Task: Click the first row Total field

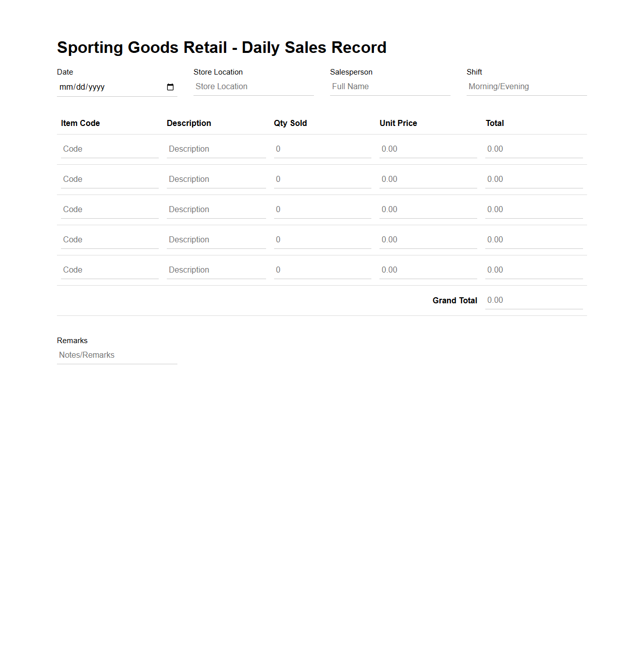Action: (533, 149)
